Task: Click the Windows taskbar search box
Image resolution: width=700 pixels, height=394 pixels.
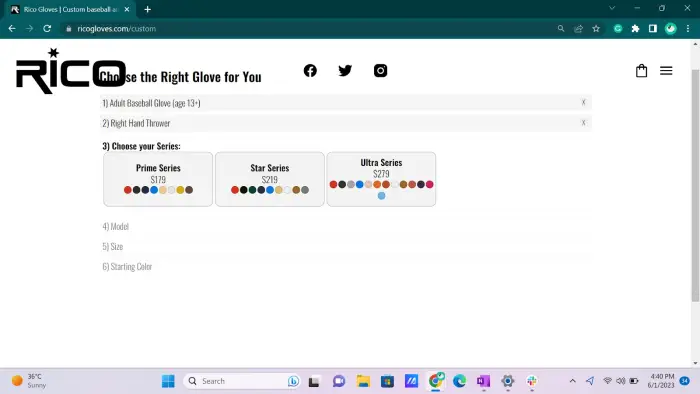Action: point(241,381)
